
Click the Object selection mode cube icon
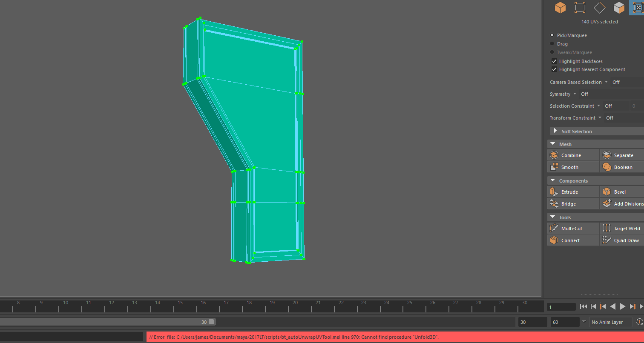pos(560,7)
